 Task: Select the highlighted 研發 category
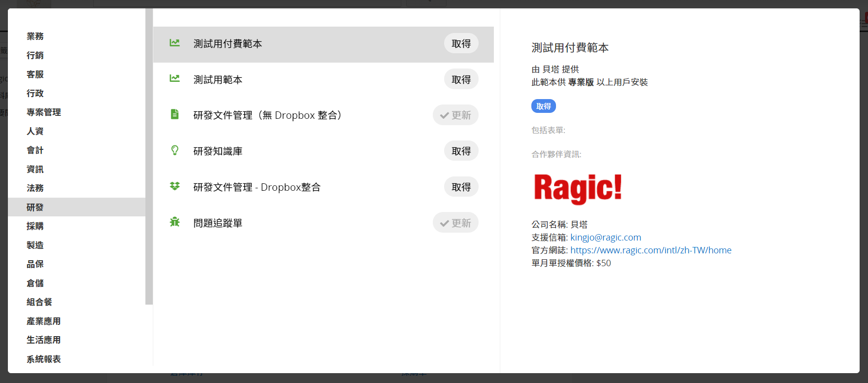(76, 207)
